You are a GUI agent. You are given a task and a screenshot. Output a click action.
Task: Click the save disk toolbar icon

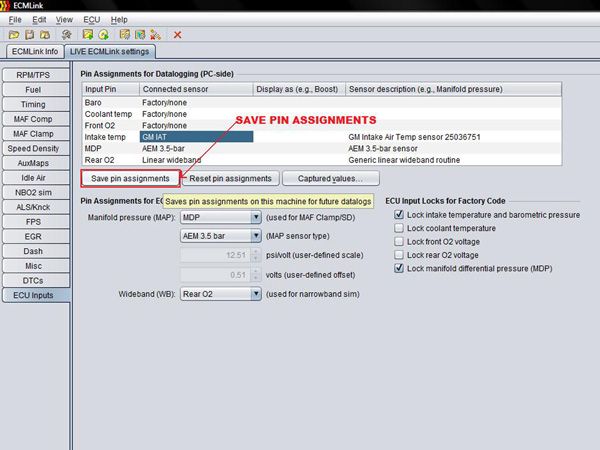29,35
